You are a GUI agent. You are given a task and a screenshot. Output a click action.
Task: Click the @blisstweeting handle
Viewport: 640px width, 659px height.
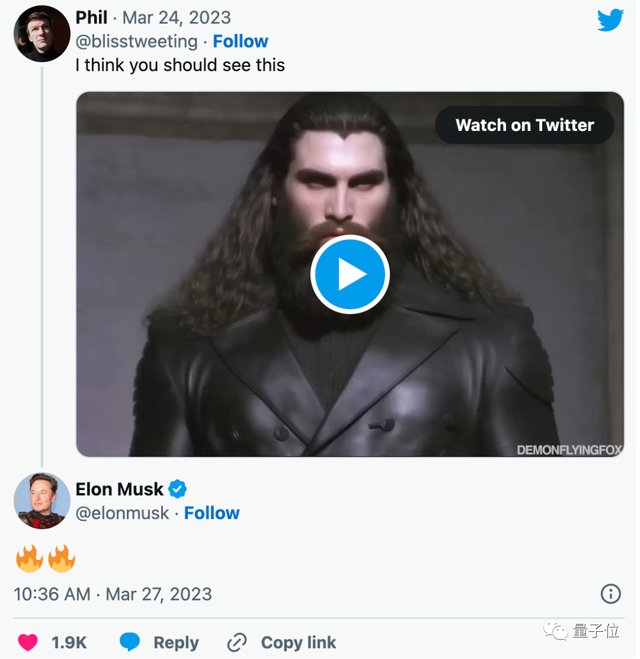pyautogui.click(x=136, y=41)
